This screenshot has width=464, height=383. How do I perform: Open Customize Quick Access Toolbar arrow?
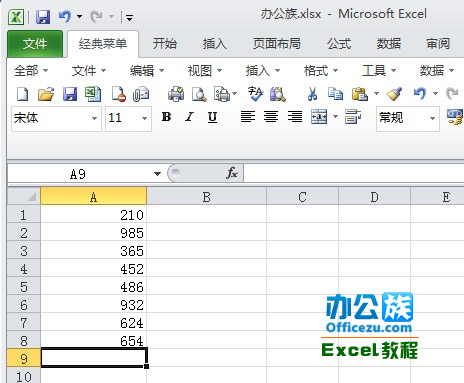pos(129,17)
